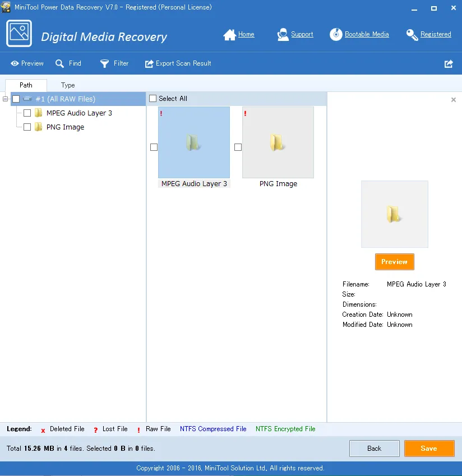This screenshot has width=462, height=476.
Task: Click the Home house icon
Action: point(229,35)
